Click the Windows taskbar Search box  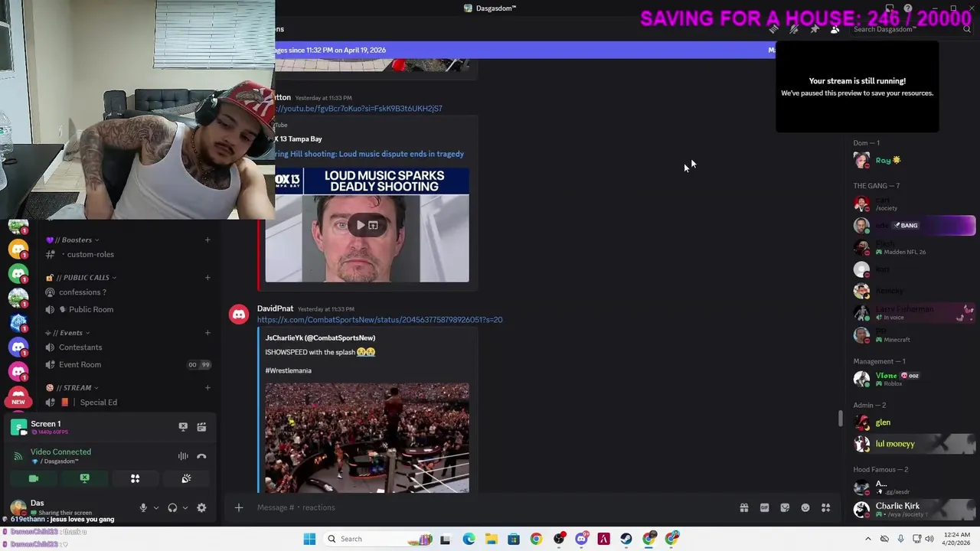point(379,539)
